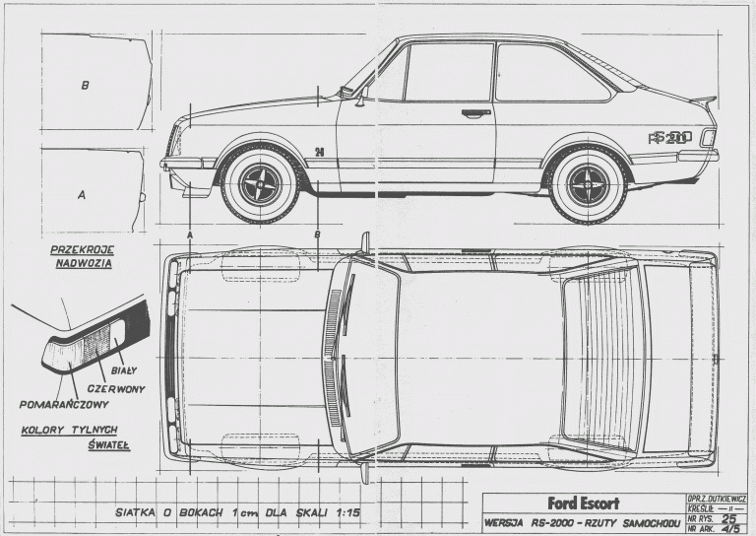The width and height of the screenshot is (756, 536).
Task: Click the rear boot spoiler in the side view
Action: 704,100
